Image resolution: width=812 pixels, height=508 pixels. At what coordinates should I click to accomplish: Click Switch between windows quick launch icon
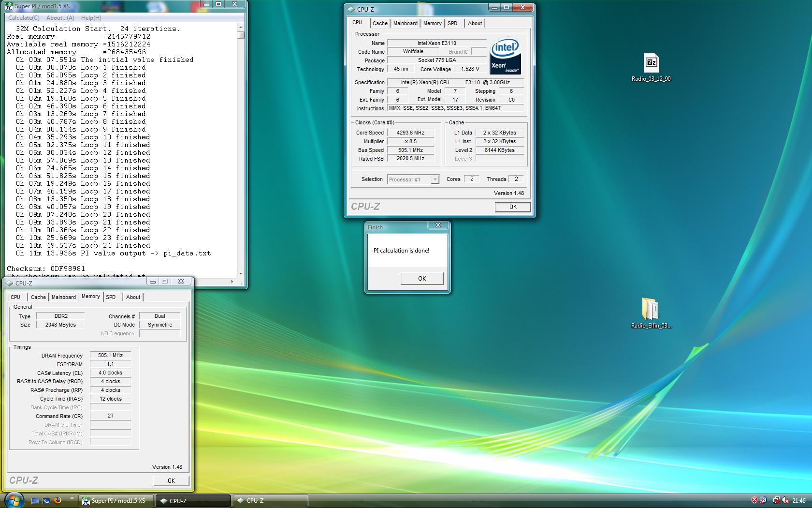46,501
